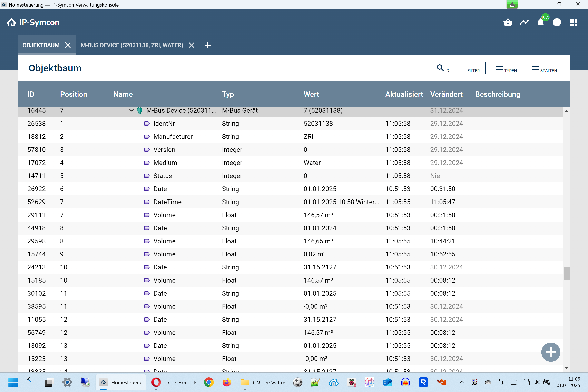The width and height of the screenshot is (588, 392).
Task: Open the module store basket icon
Action: 508,22
